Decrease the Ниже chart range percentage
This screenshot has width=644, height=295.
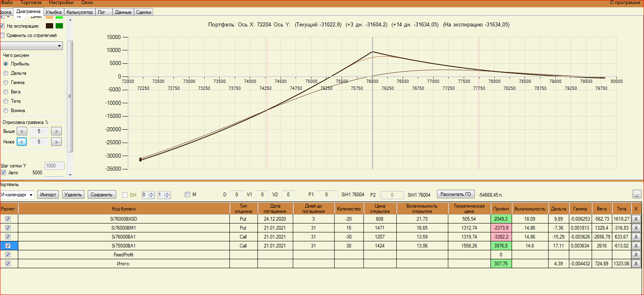22,142
